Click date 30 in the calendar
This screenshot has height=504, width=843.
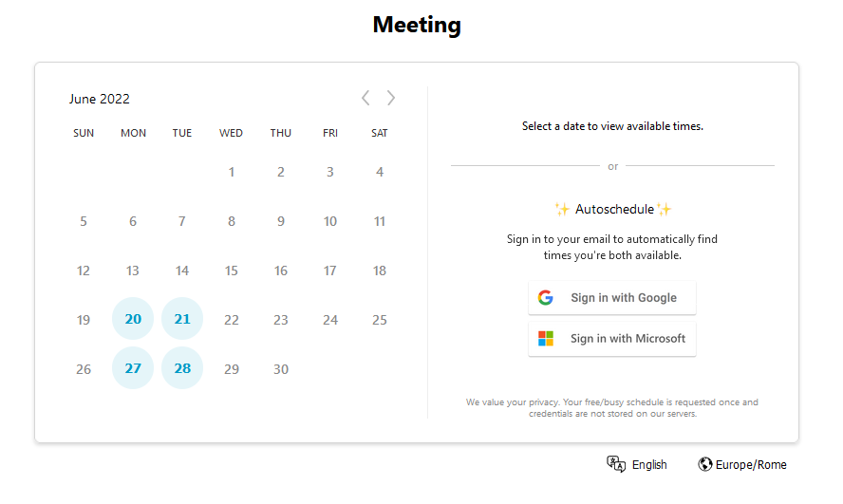281,369
